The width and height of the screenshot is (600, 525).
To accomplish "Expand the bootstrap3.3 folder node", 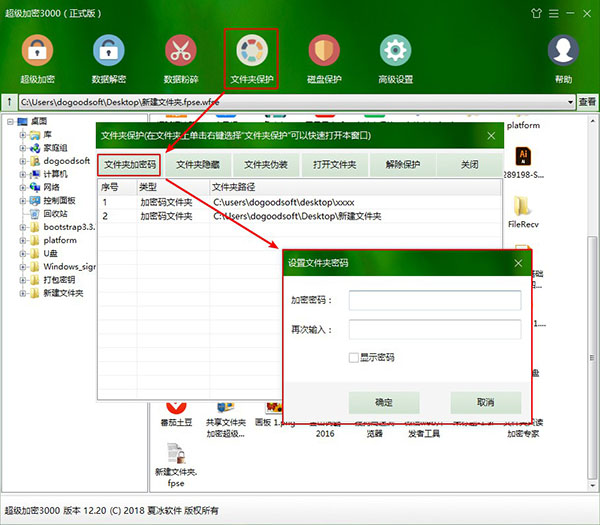I will [23, 227].
